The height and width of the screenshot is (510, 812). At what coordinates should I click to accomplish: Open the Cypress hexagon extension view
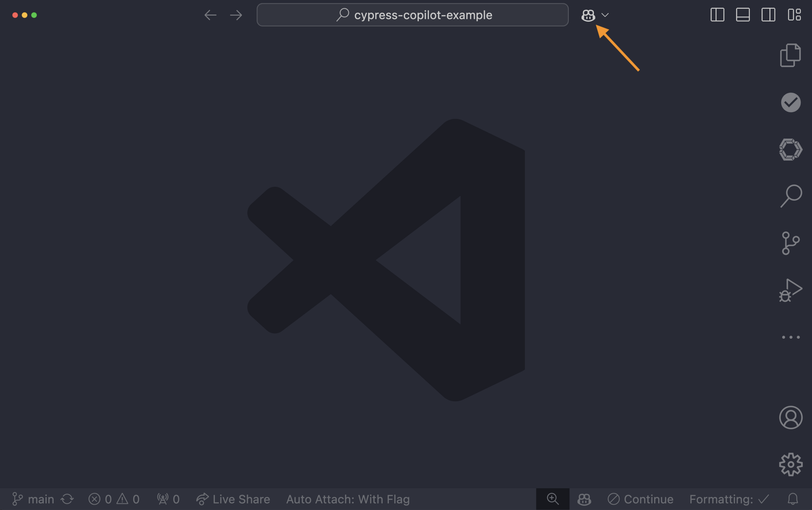point(790,150)
